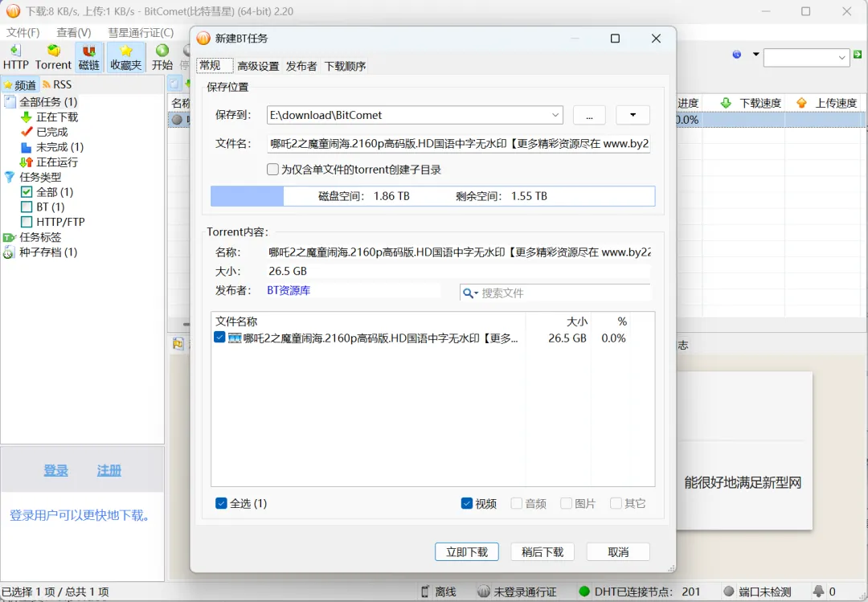The image size is (868, 602).
Task: Click the small dropdown arrow beside globe icon
Action: point(755,55)
